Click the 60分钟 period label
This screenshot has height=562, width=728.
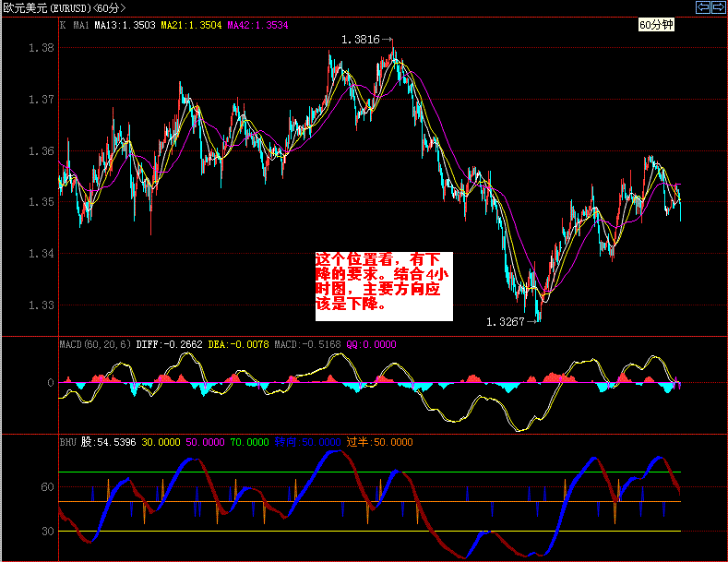pos(656,25)
